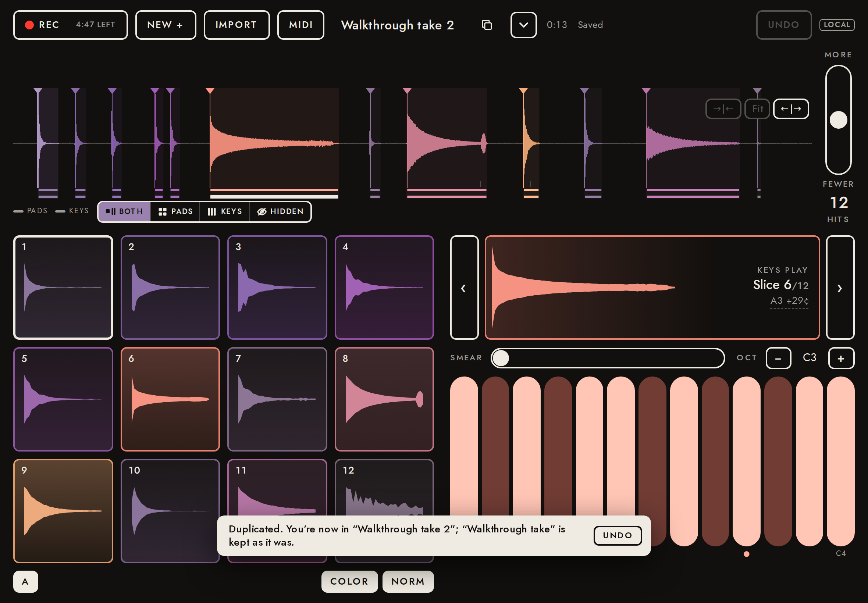Screen dimensions: 868x603
Task: Open the IMPORT dialog
Action: [236, 25]
